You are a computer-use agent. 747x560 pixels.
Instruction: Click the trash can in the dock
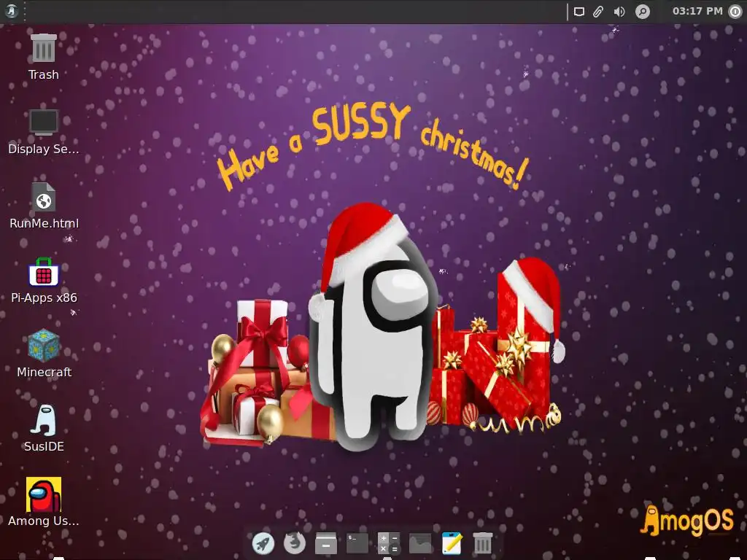point(483,543)
